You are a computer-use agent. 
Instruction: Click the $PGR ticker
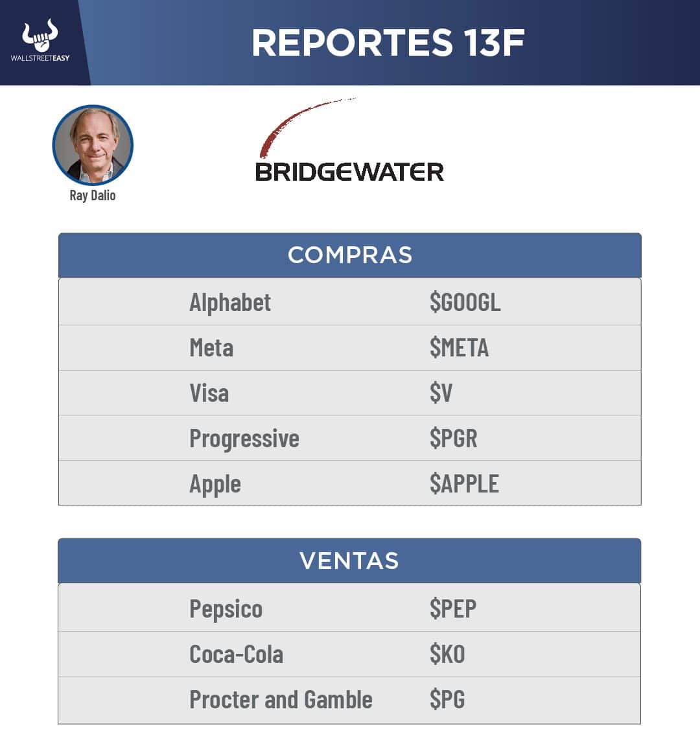(x=453, y=439)
